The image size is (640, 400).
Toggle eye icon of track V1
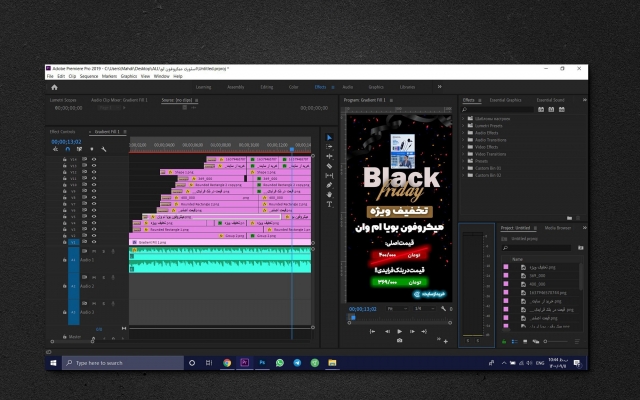click(94, 242)
